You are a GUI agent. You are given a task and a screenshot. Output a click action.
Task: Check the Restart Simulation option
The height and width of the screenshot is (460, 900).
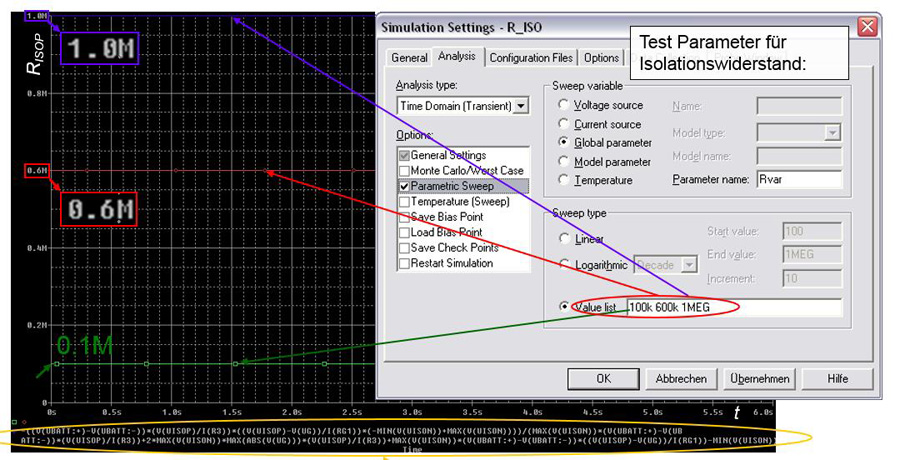[404, 263]
